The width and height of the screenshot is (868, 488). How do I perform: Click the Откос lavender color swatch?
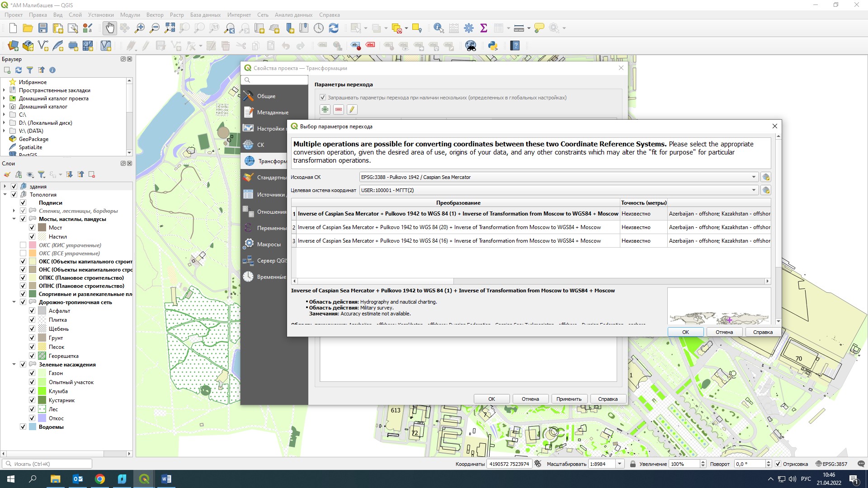(42, 418)
